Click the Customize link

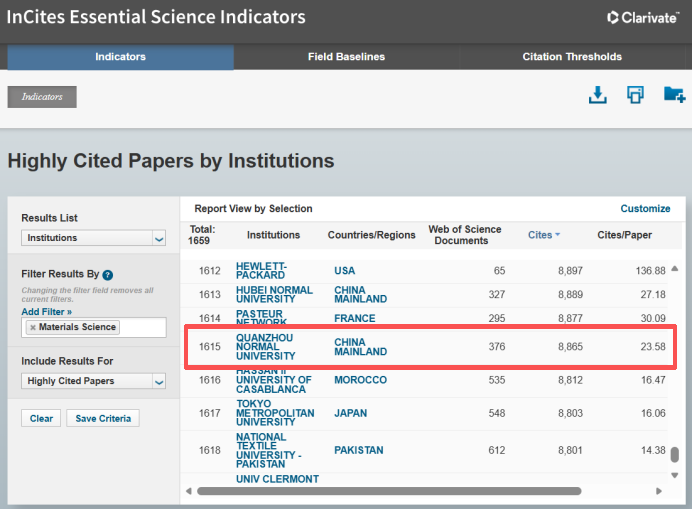click(x=645, y=209)
